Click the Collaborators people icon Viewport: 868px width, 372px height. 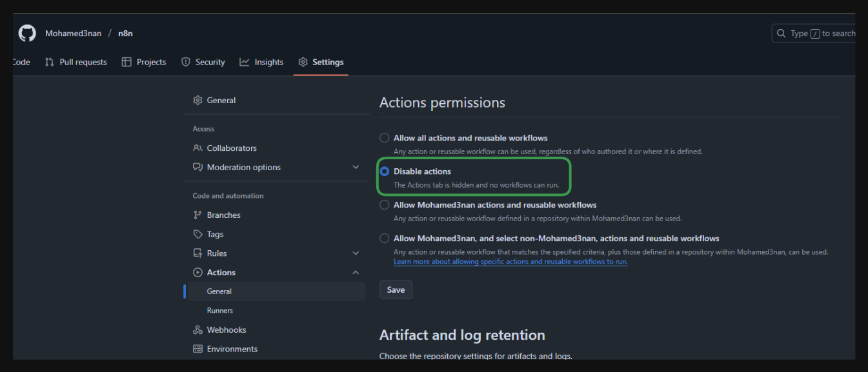coord(197,148)
